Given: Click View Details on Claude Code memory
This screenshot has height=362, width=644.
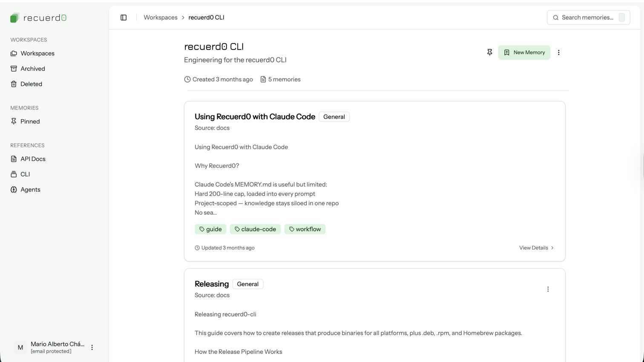Looking at the screenshot, I should [x=536, y=248].
